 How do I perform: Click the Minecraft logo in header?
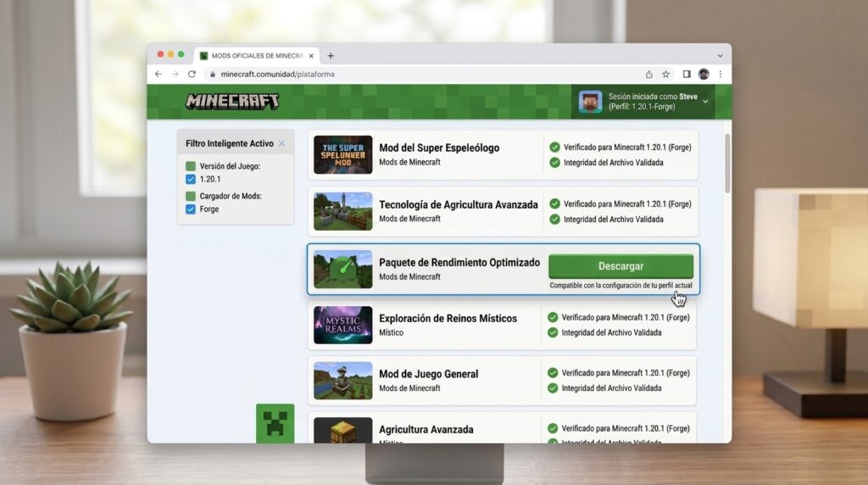point(232,101)
